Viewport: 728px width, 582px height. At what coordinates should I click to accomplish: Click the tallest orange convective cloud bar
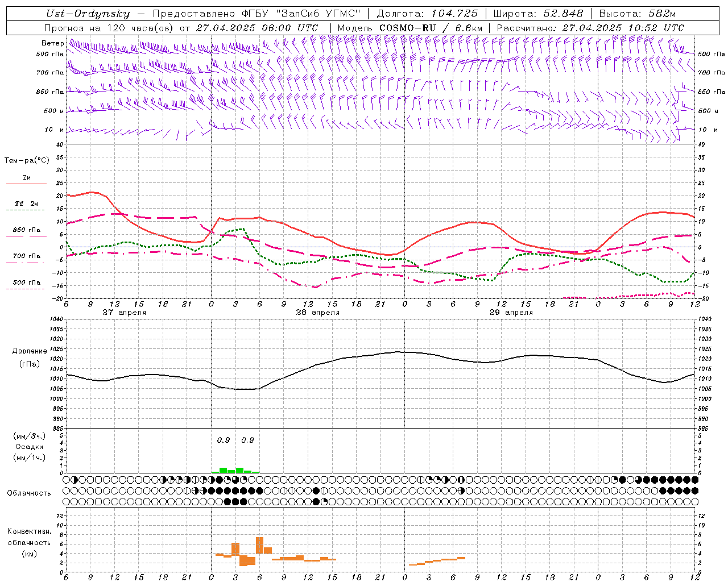click(259, 546)
